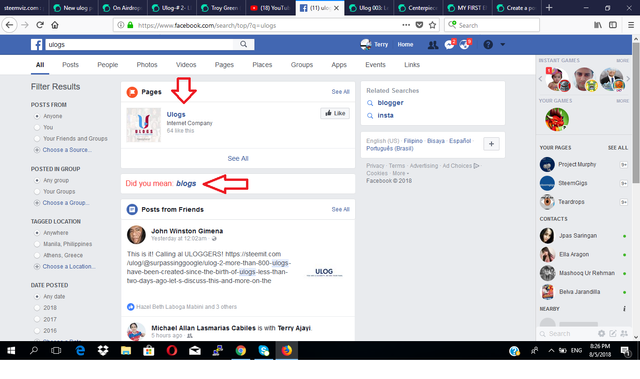640x379 pixels.
Task: Open account dropdown arrow in Facebook bar
Action: click(502, 44)
